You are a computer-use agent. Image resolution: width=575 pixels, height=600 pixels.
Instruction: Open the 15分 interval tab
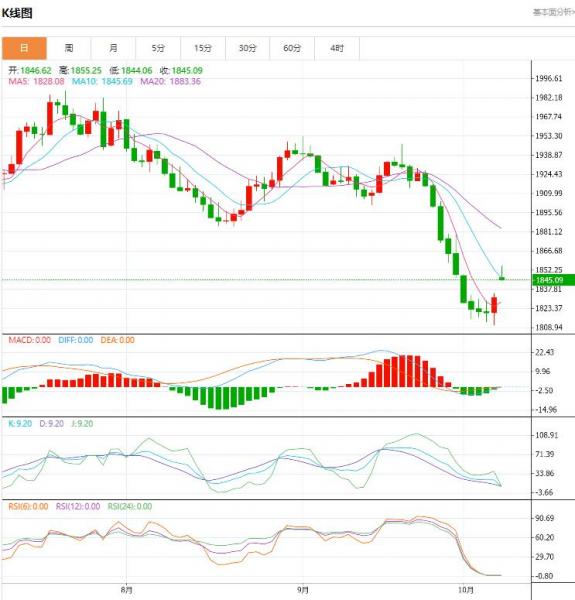point(203,48)
